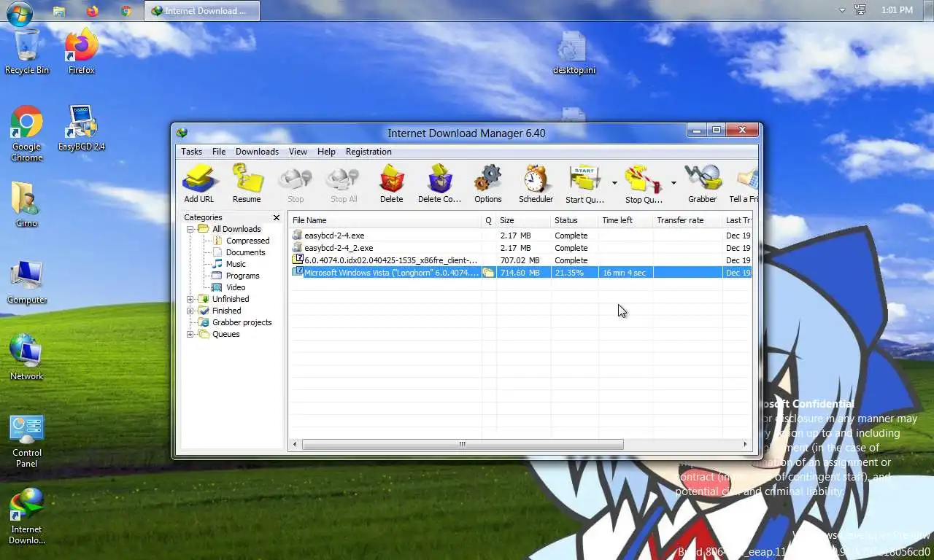
Task: Select the Unfinished category
Action: [231, 299]
